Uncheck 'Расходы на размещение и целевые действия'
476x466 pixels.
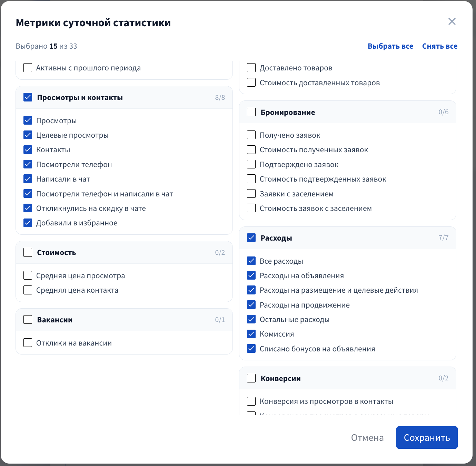251,290
